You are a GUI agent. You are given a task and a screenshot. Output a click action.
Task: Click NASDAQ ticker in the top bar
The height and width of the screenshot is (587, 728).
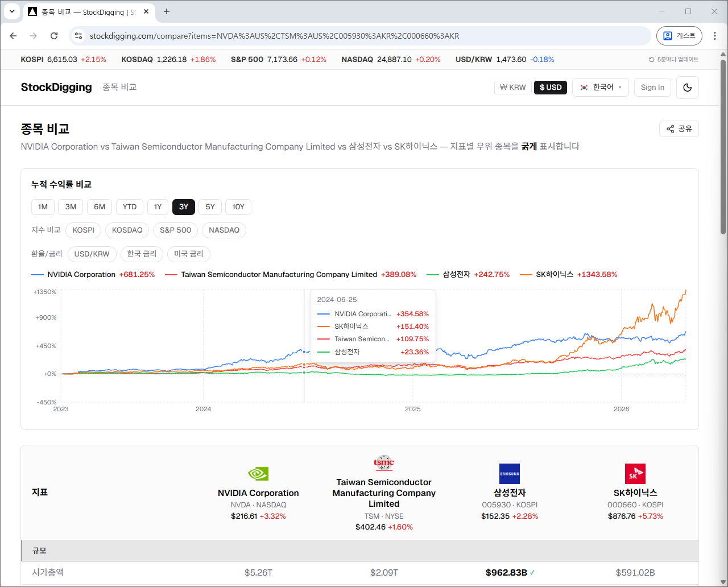coord(391,59)
